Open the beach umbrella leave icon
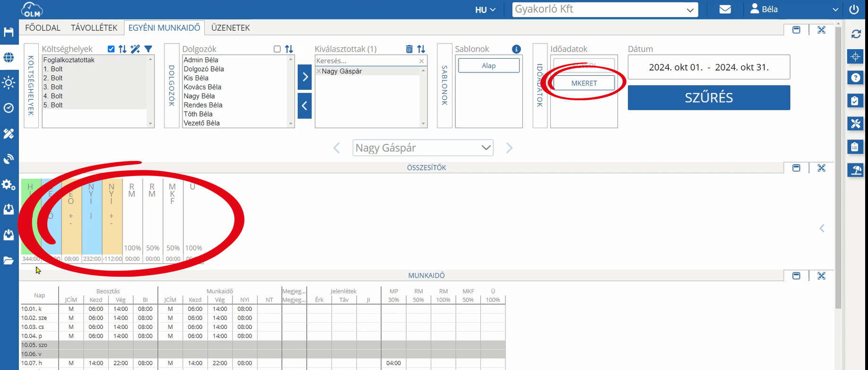Viewport: 868px width, 370px height. 855,170
